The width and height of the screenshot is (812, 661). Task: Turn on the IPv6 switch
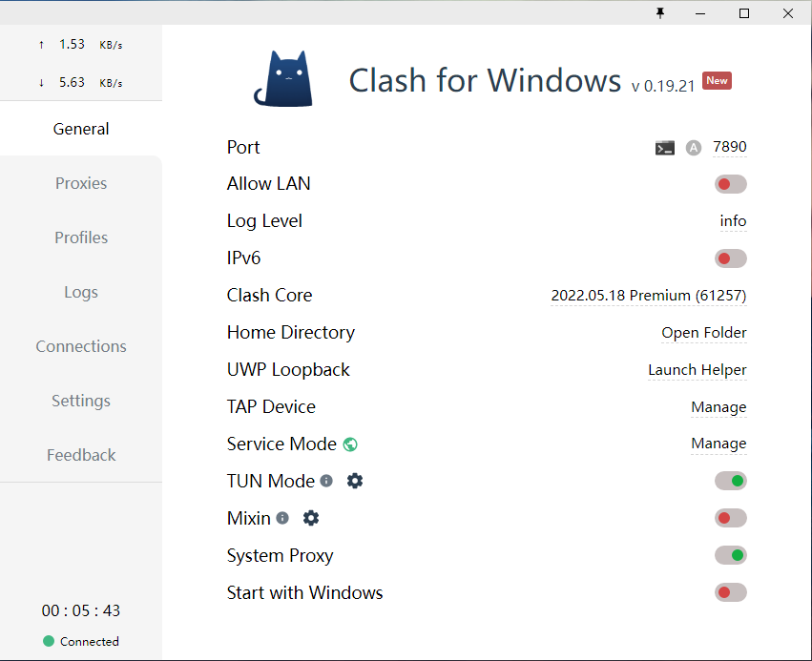(730, 258)
